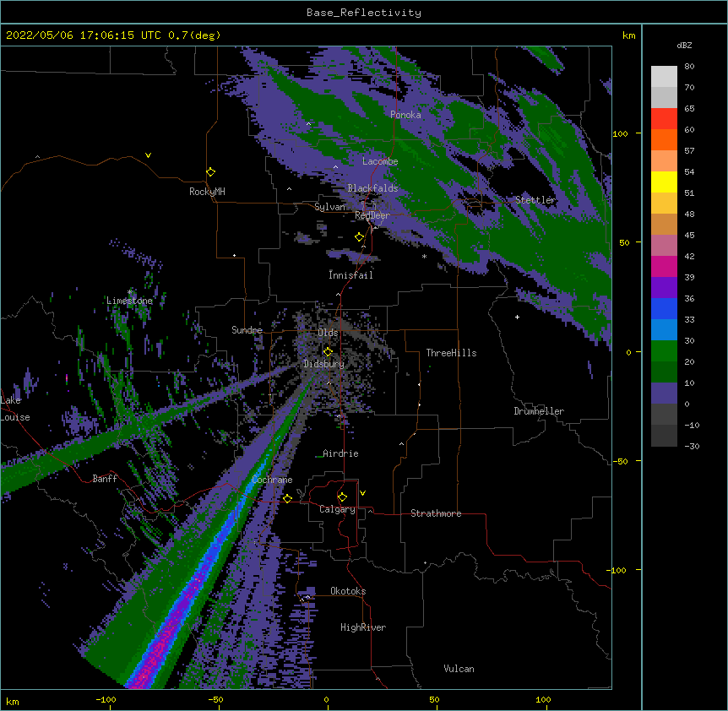Click the Stettler city label
The width and height of the screenshot is (728, 711).
point(535,200)
